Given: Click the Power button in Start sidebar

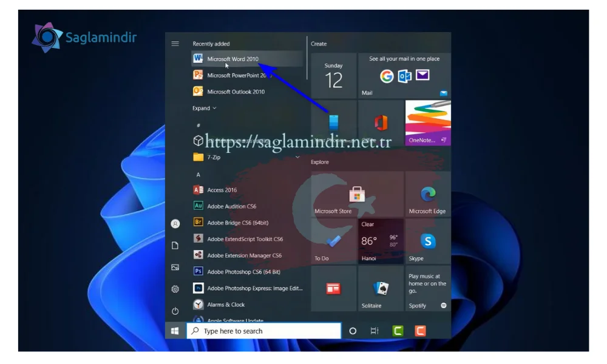Looking at the screenshot, I should (x=175, y=311).
